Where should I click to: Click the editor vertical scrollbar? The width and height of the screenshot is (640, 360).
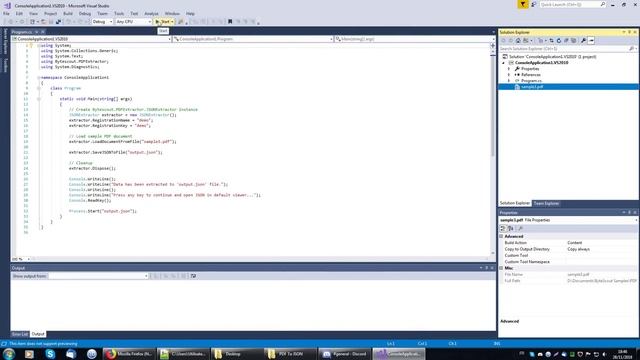[493, 151]
